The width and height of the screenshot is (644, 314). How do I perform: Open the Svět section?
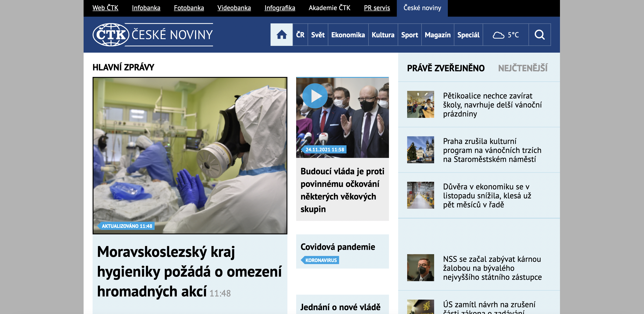coord(318,35)
